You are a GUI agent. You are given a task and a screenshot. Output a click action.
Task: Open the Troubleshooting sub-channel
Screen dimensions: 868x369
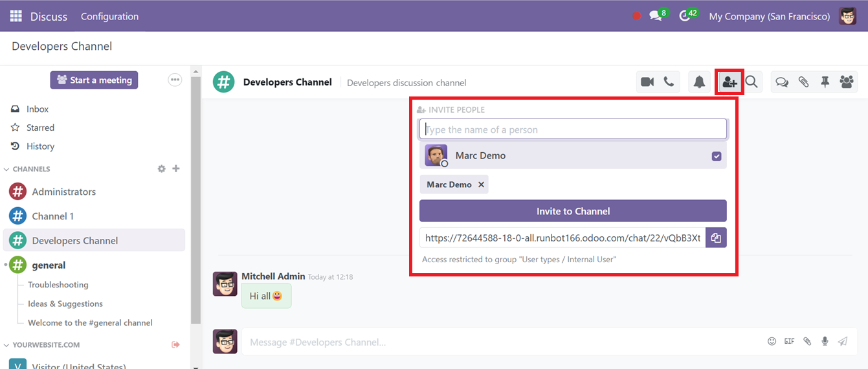[58, 285]
